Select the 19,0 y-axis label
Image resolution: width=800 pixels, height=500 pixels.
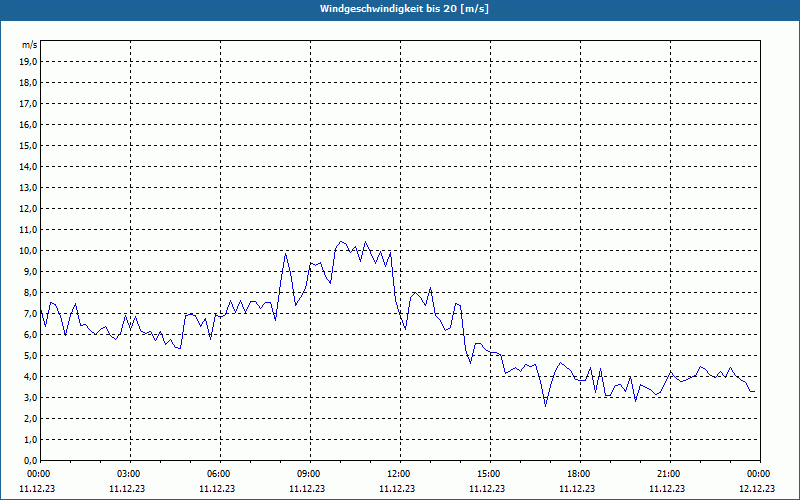[28, 62]
